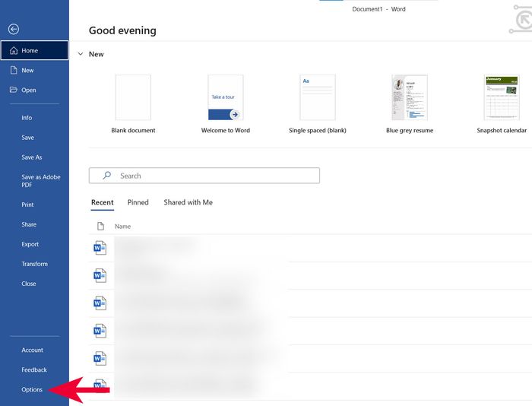Click Save as Adobe PDF

point(41,181)
